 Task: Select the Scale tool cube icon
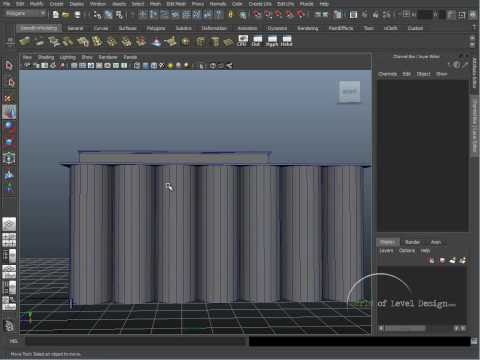(9, 142)
